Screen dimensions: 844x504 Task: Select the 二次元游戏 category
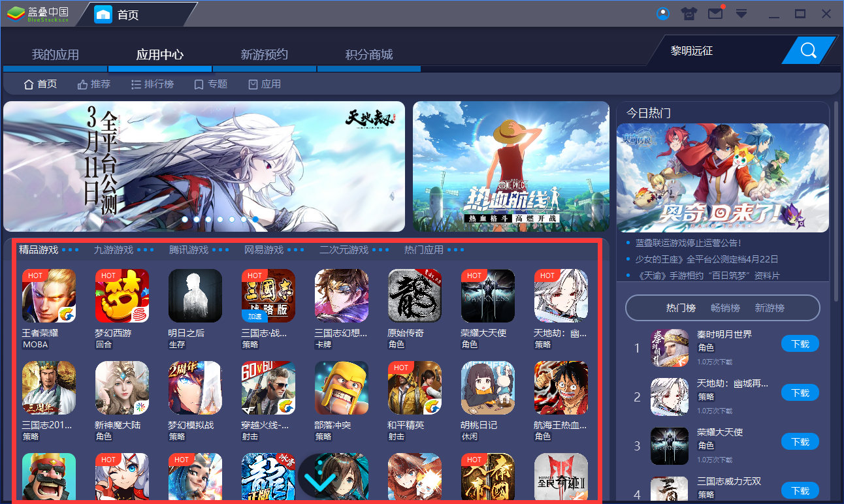(x=344, y=249)
